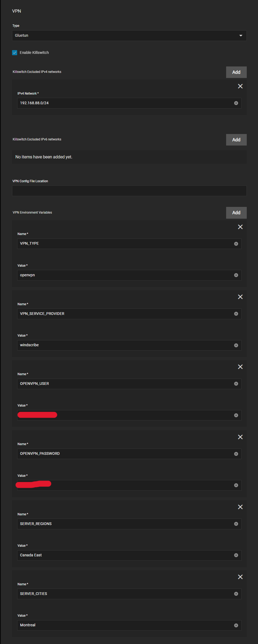This screenshot has height=644, width=258.
Task: Delete the VPN_TYPE environment variable entry
Action: tap(240, 227)
